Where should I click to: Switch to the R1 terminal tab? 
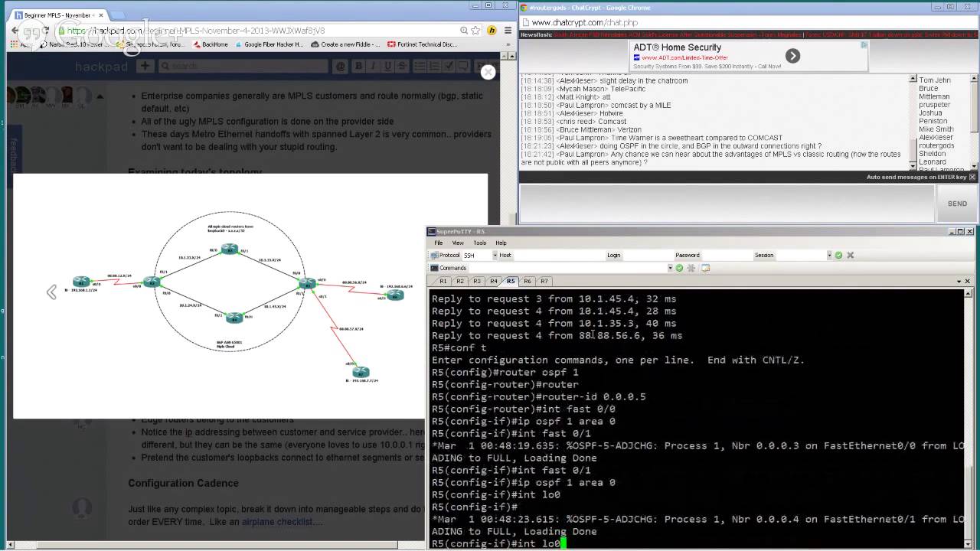tap(443, 281)
